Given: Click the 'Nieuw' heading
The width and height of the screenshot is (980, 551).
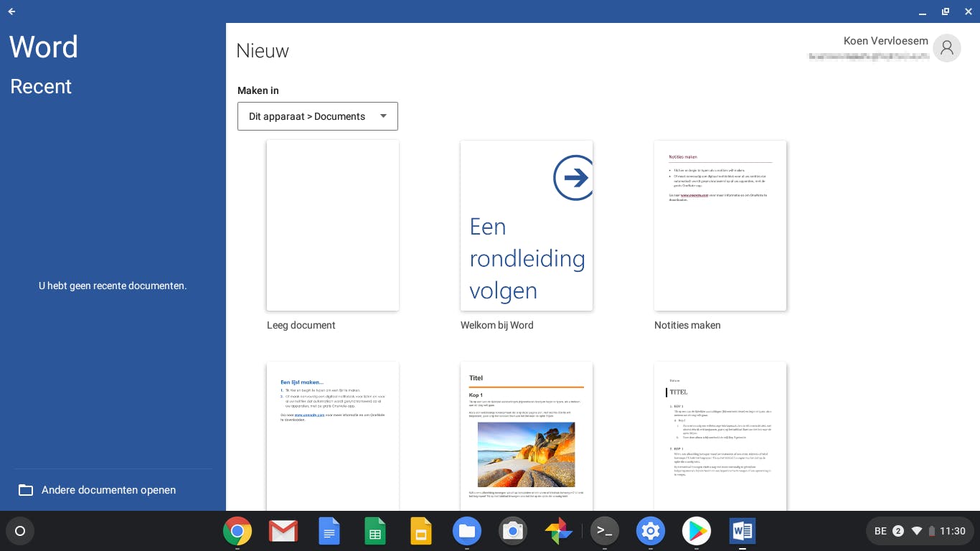Looking at the screenshot, I should (263, 51).
